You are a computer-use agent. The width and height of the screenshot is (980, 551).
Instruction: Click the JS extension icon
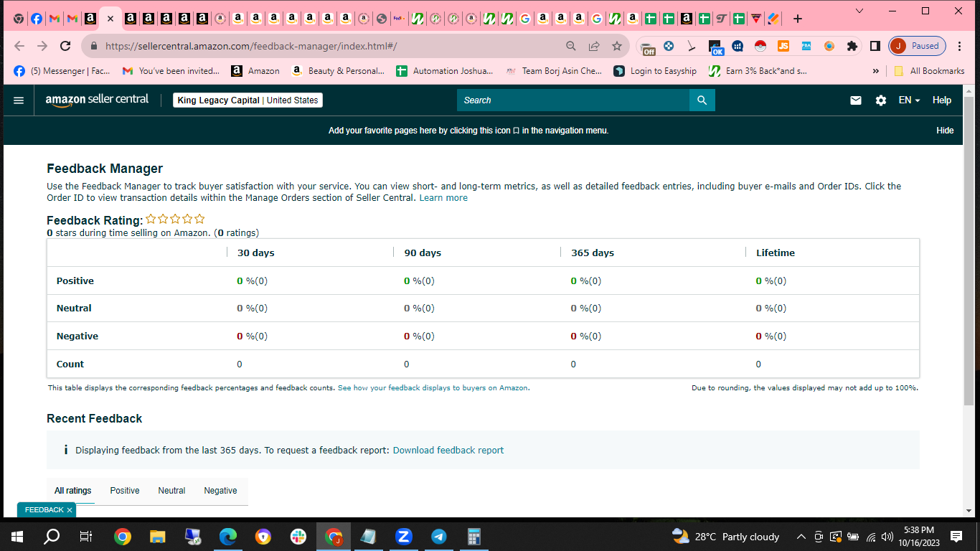pyautogui.click(x=783, y=46)
